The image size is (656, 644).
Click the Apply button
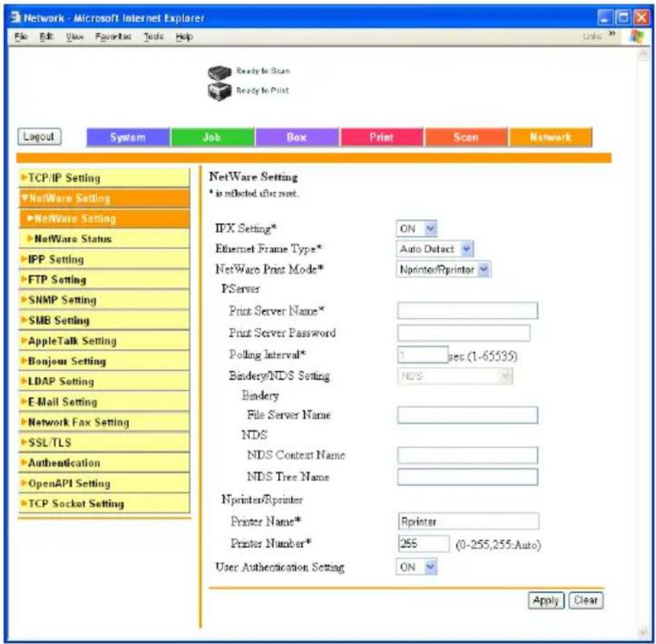click(x=546, y=601)
